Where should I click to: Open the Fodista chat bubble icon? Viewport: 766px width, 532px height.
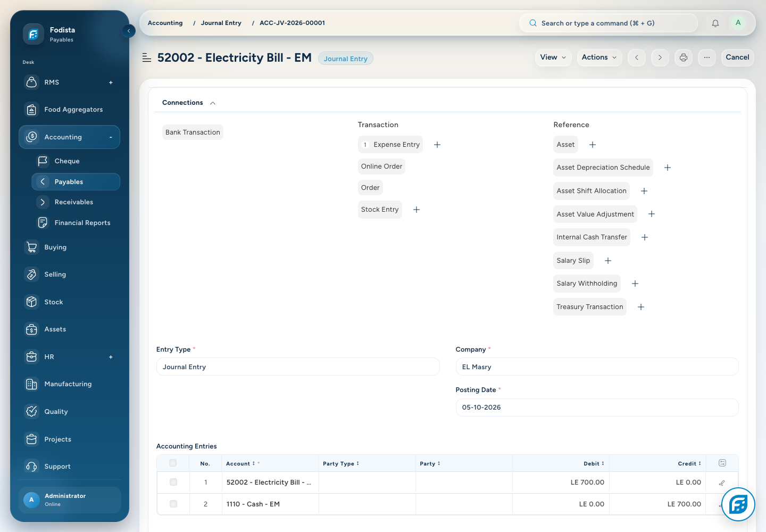click(x=738, y=504)
